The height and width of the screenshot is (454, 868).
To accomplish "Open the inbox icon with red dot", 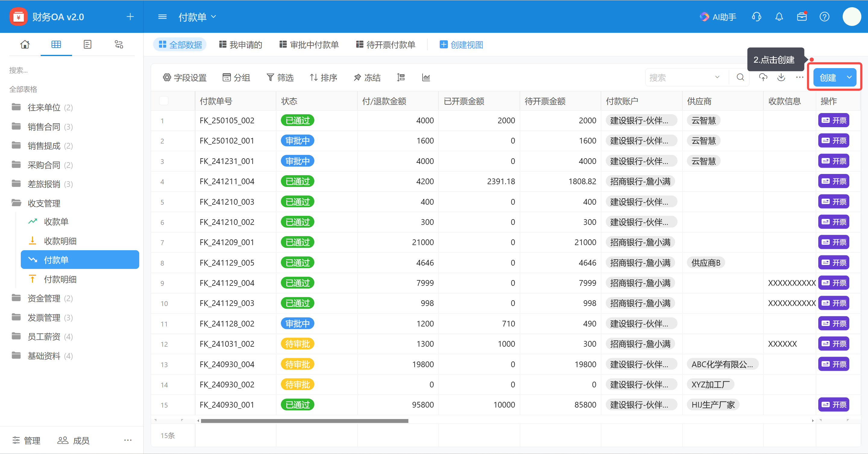I will click(x=802, y=17).
